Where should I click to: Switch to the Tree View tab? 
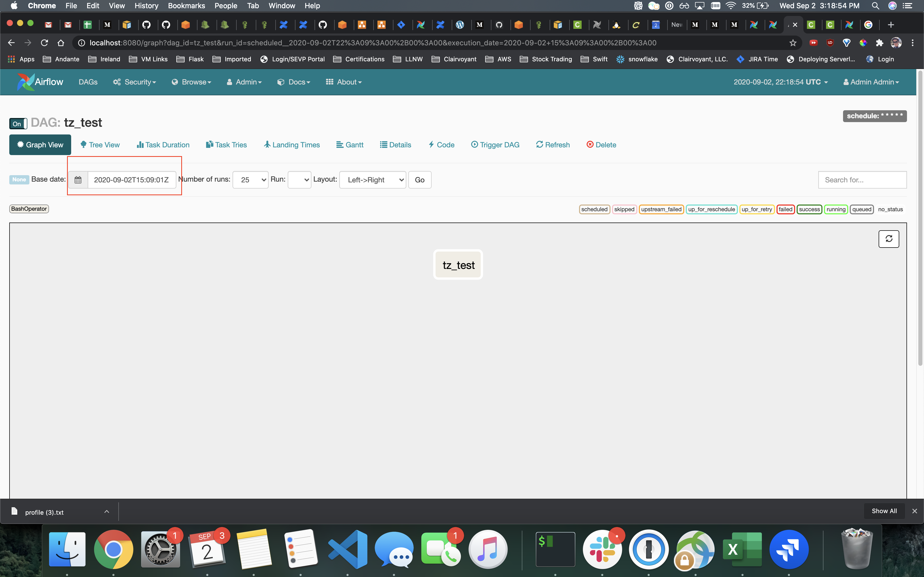click(x=100, y=145)
